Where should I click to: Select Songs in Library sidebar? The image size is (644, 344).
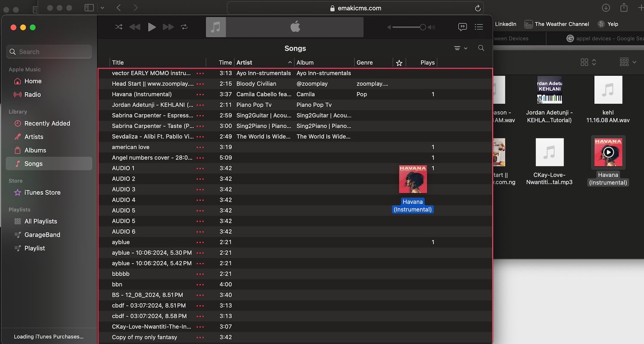tap(49, 164)
